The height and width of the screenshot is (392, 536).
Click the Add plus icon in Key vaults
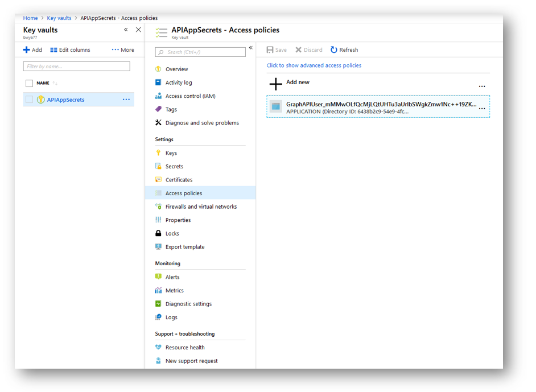pos(26,50)
